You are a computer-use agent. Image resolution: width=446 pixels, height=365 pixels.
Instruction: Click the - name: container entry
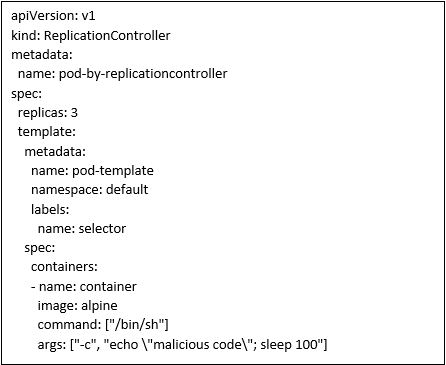click(x=84, y=287)
